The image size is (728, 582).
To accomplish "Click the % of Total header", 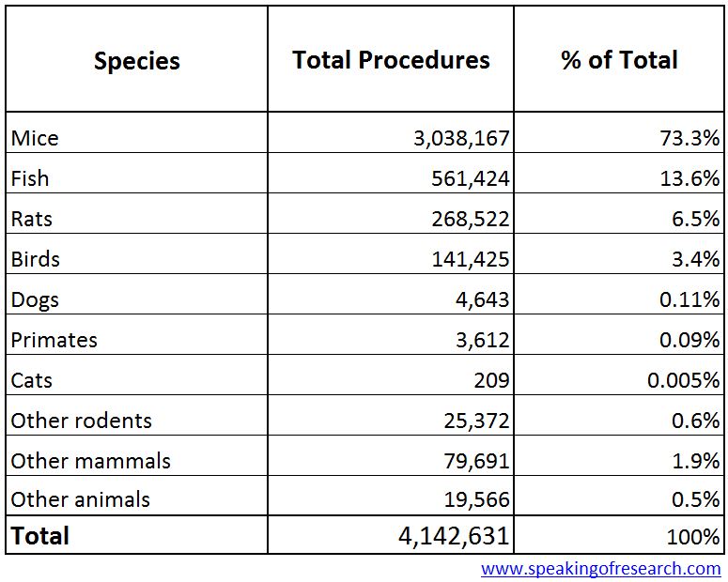I will (x=619, y=60).
